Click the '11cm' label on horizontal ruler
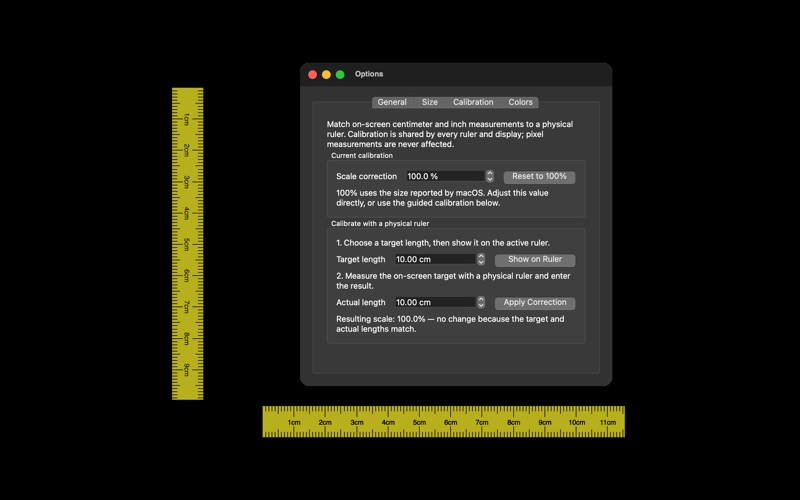Screen dimensions: 800x500 608,422
